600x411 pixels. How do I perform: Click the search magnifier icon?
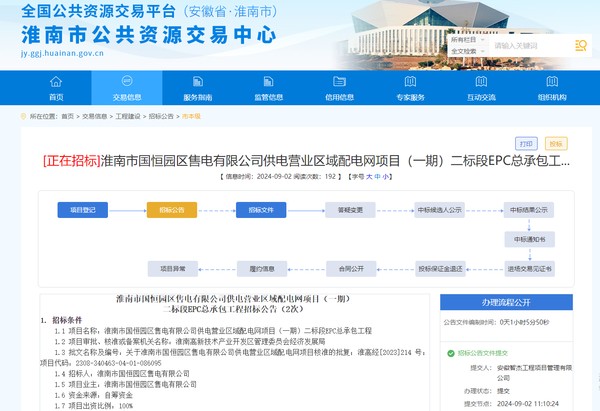tap(581, 45)
